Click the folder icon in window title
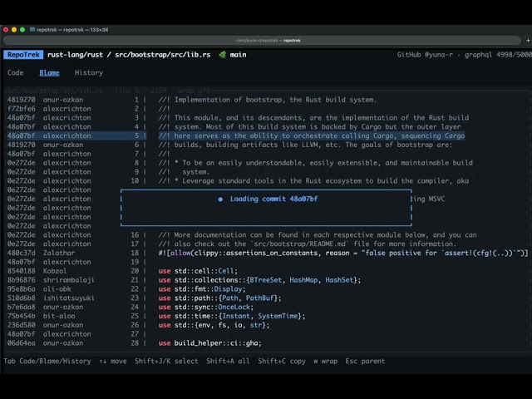The width and height of the screenshot is (532, 399). (32, 30)
